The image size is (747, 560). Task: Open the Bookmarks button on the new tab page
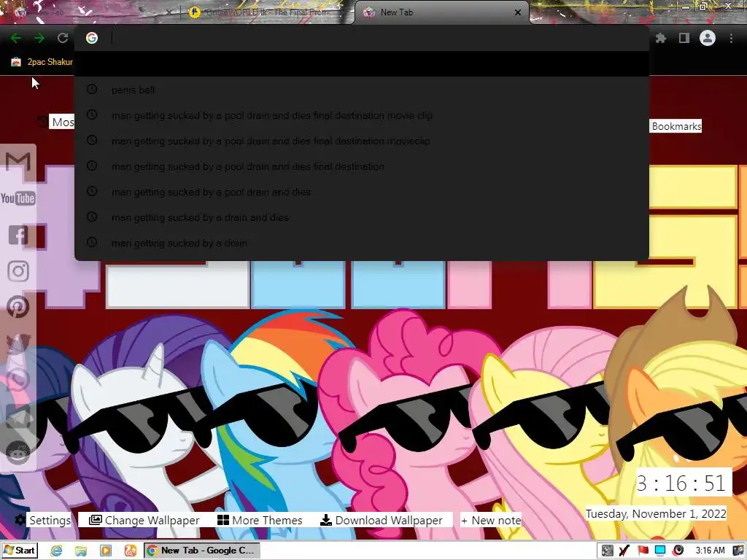(x=676, y=126)
